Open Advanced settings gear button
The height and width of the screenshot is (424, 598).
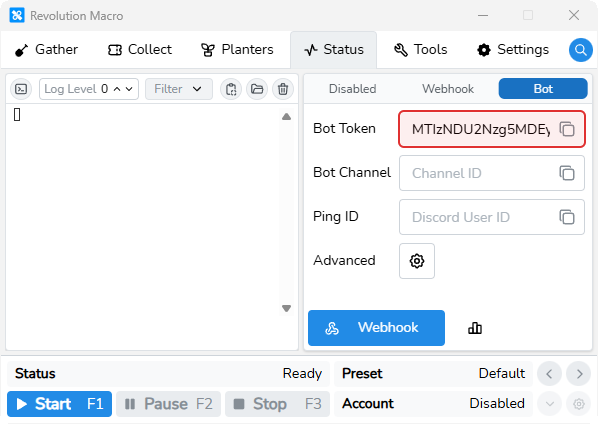point(417,261)
